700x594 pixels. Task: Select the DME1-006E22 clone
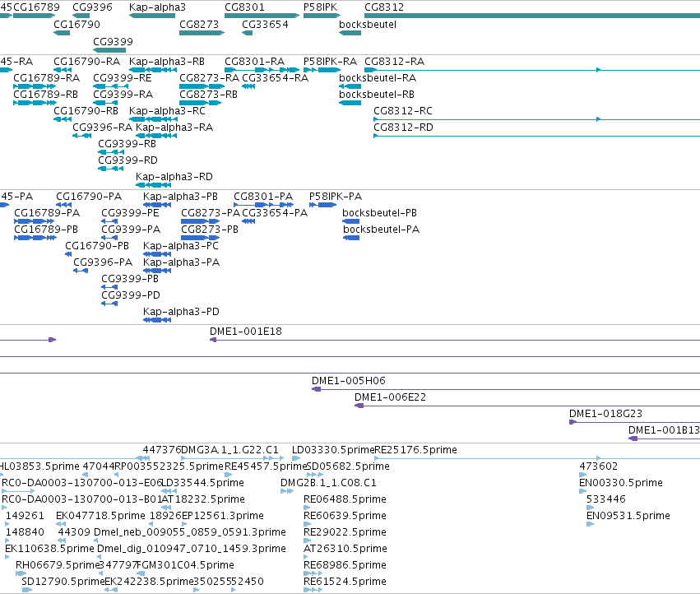(527, 406)
